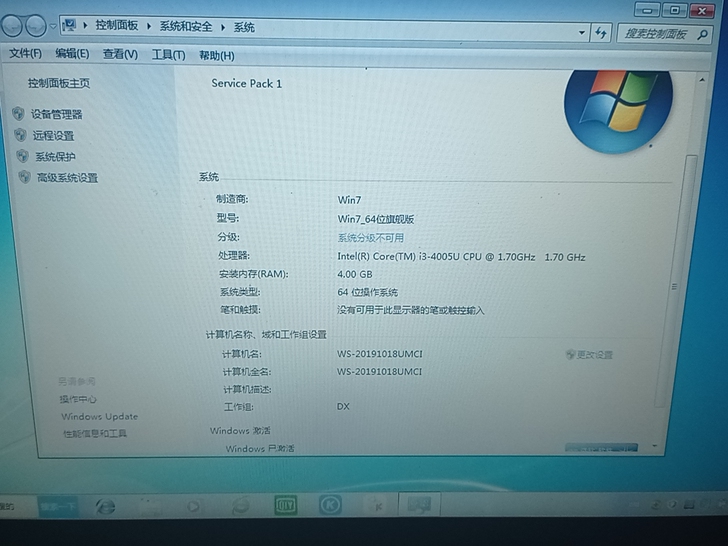Click shield icon beside 系统保护
This screenshot has height=546, width=728.
[22, 156]
